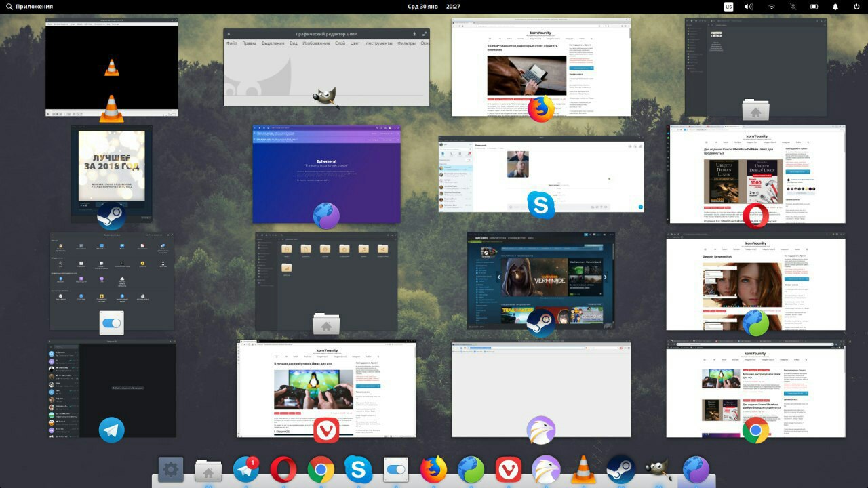This screenshot has height=488, width=868.
Task: Open Vivaldi from the dock
Action: click(508, 469)
